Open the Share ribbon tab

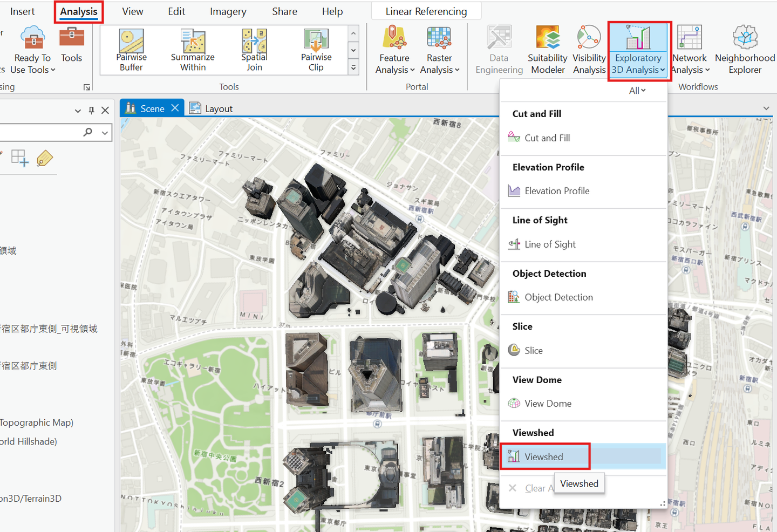[x=285, y=11]
